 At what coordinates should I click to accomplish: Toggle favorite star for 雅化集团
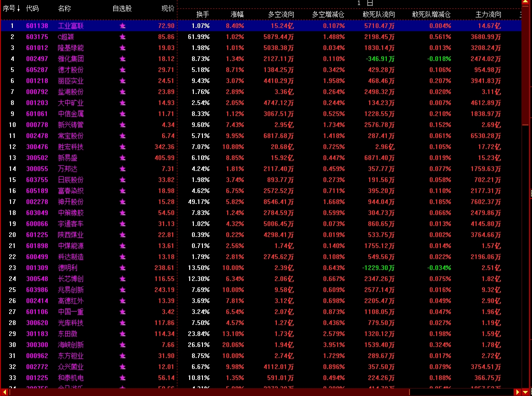(x=122, y=59)
